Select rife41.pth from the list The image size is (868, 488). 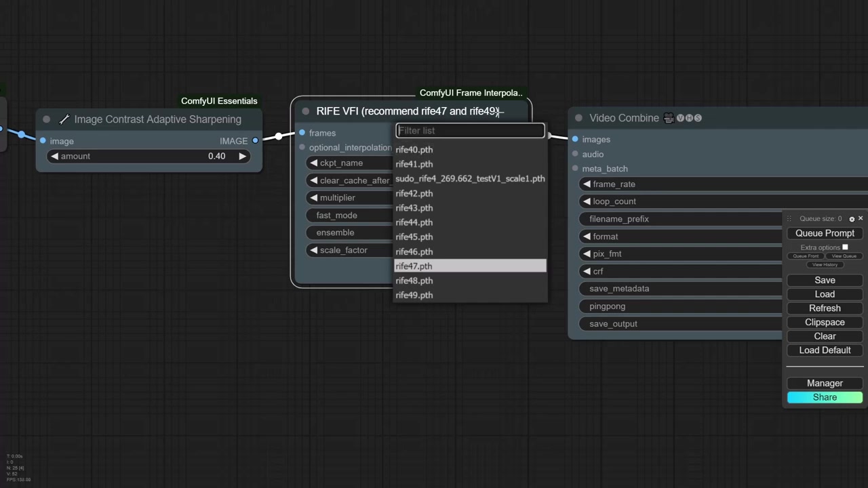pos(470,164)
